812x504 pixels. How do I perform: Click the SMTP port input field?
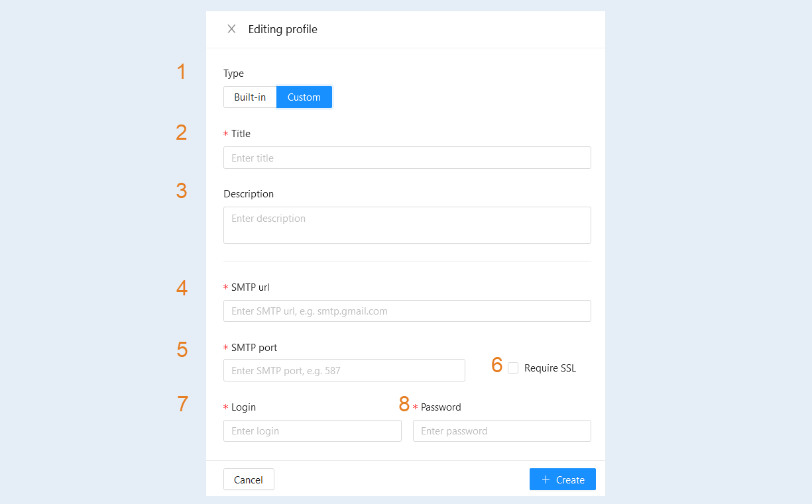point(344,370)
